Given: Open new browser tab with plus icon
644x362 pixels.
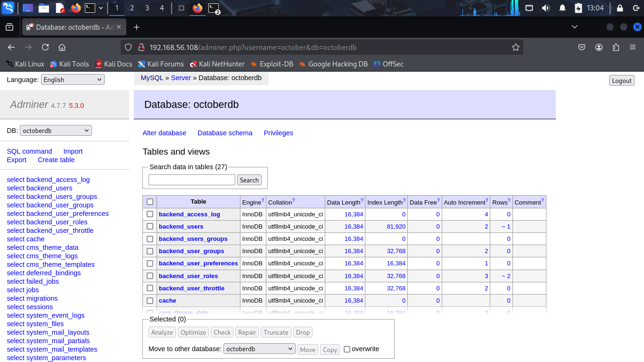Looking at the screenshot, I should click(x=137, y=27).
